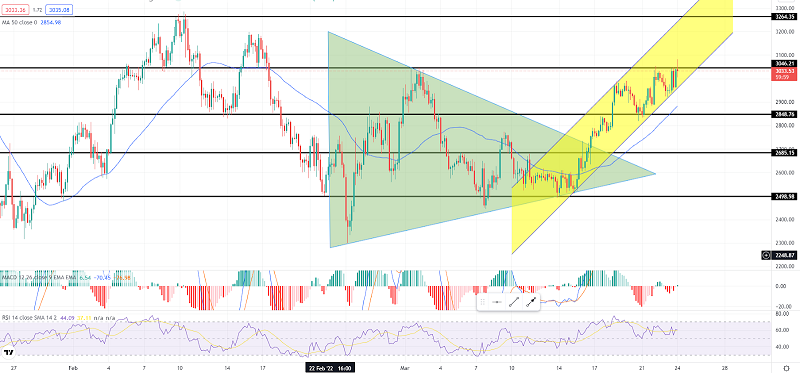800x373 pixels.
Task: Select the arrow line tool in floating toolbar
Action: [x=531, y=302]
